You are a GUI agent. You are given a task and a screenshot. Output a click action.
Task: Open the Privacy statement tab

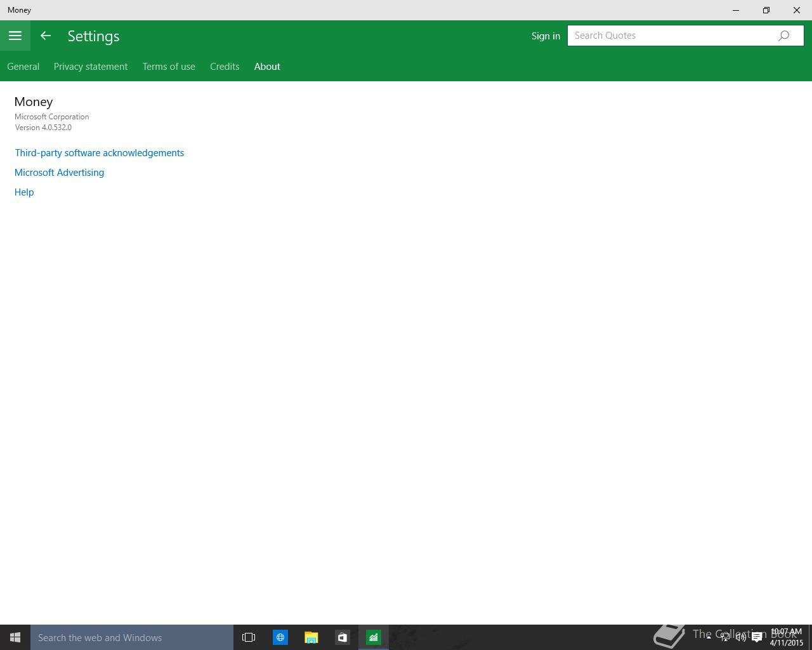(91, 67)
